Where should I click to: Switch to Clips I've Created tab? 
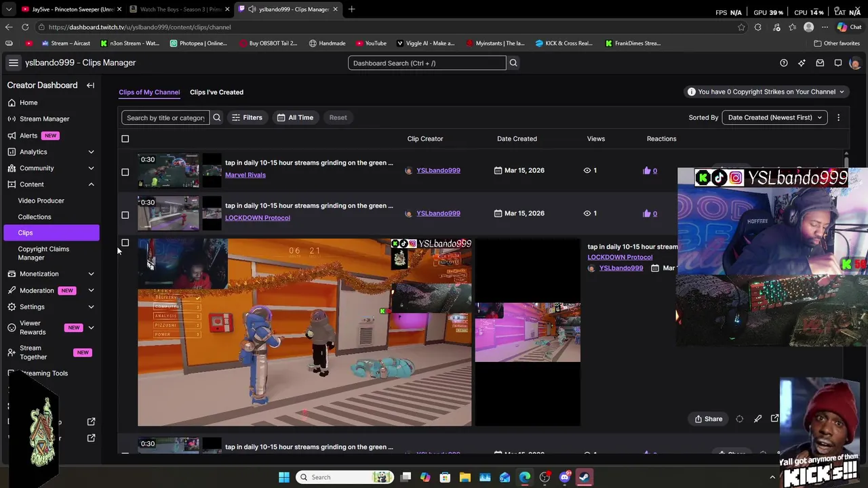[216, 92]
